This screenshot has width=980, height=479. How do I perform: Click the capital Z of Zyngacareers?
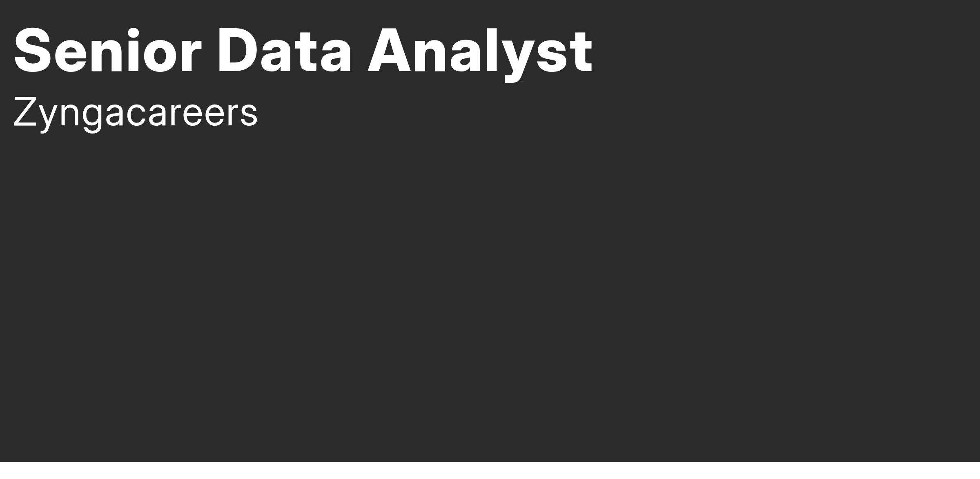[x=26, y=111]
